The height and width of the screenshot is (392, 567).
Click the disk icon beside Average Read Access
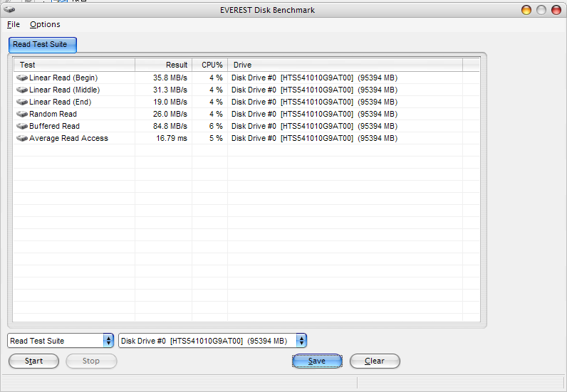(22, 139)
